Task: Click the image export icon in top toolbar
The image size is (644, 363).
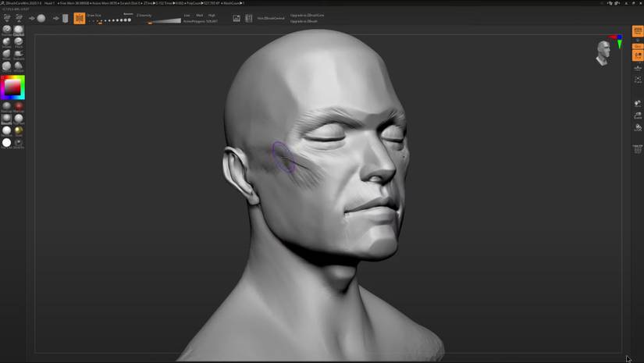Action: coord(237,18)
